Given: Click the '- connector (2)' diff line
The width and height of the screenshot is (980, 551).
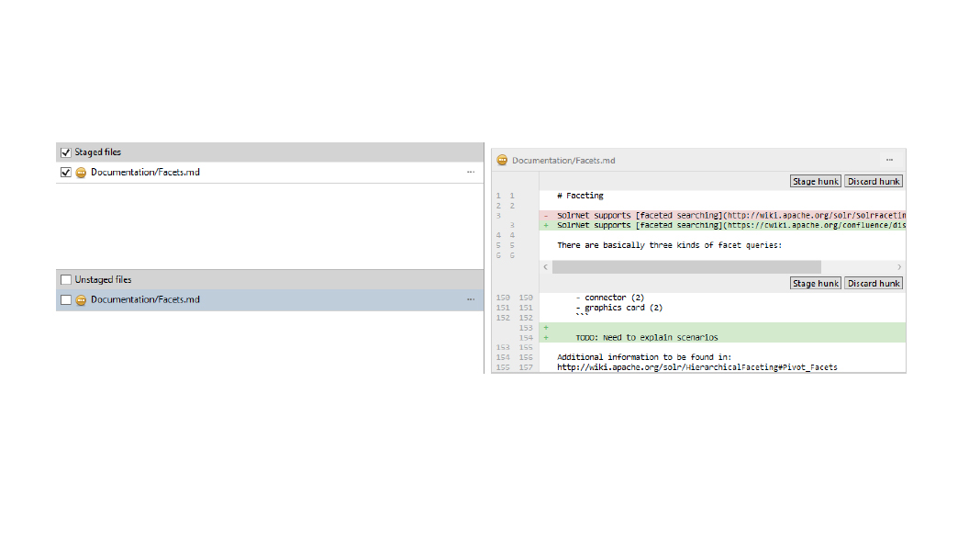Looking at the screenshot, I should (x=610, y=298).
